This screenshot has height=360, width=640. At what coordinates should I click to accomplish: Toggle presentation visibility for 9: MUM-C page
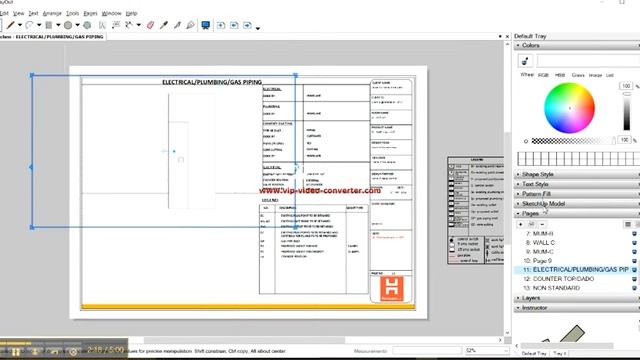click(634, 251)
